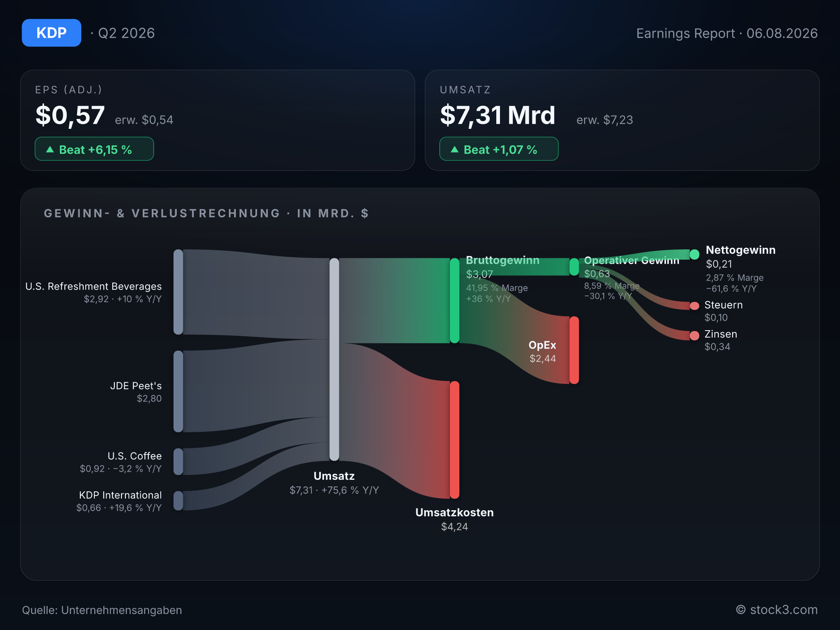The height and width of the screenshot is (630, 840).
Task: Click the Operativer Gewinn label
Action: pos(632,260)
